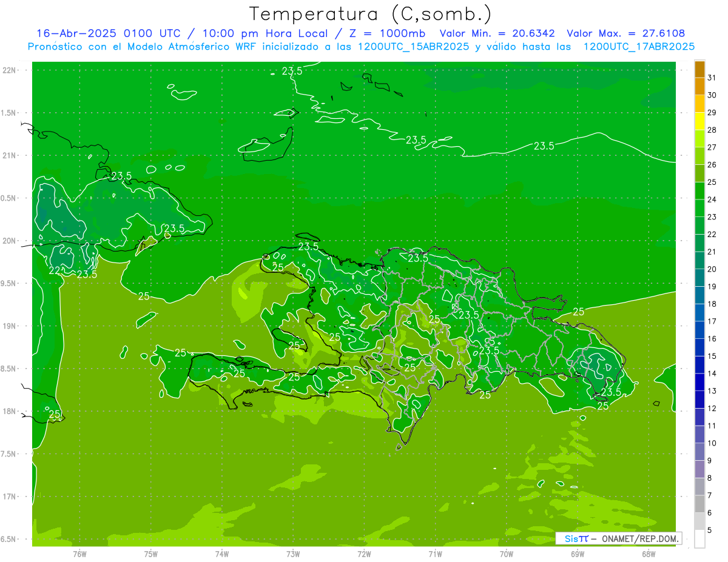This screenshot has height=562, width=728.
Task: Click the 75W longitude axis label
Action: 151,554
